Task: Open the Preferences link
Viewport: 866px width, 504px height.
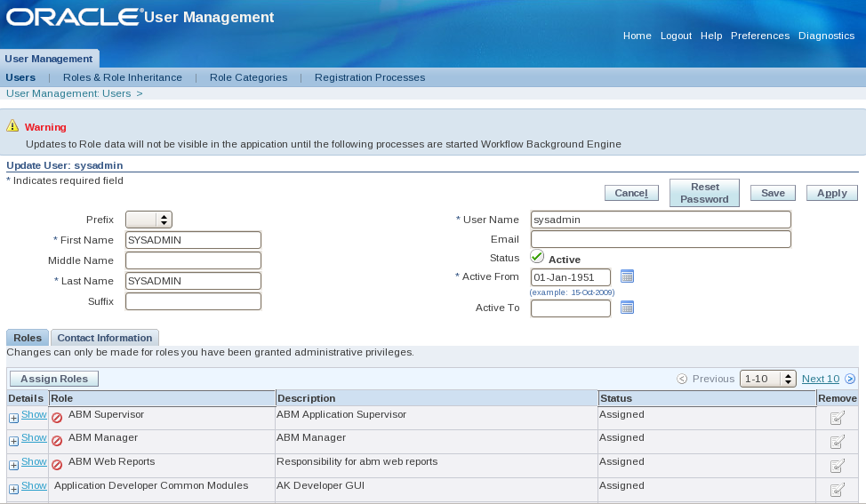Action: tap(760, 36)
